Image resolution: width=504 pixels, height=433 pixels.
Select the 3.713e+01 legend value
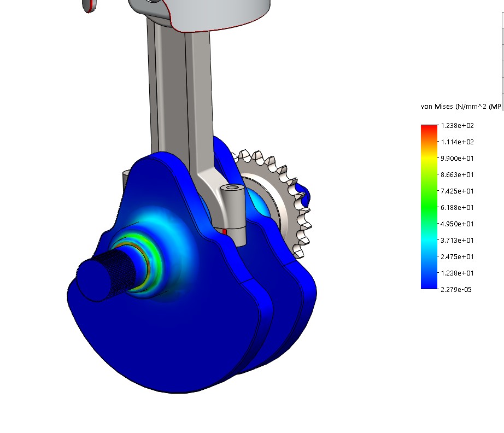457,241
